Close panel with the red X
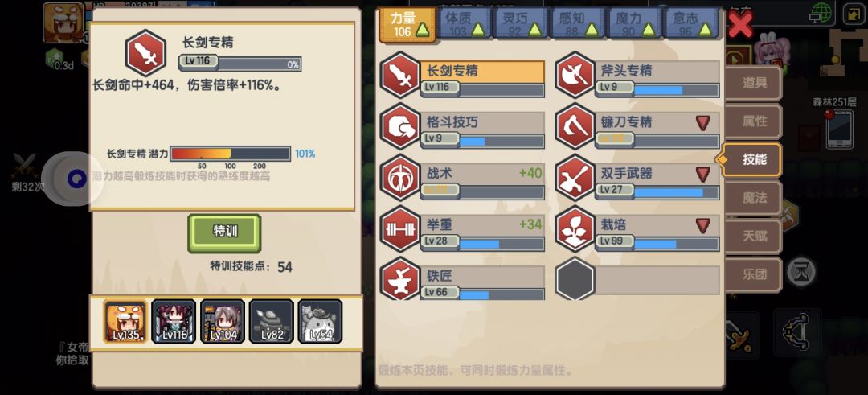 tap(740, 24)
